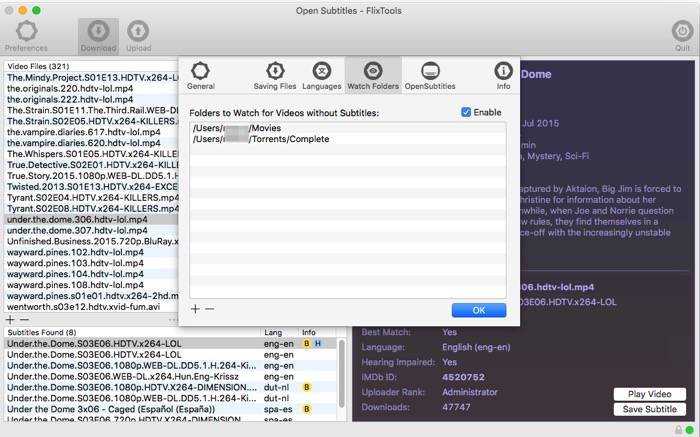The image size is (700, 437).
Task: Click IMDb ID value 4520752
Action: pyautogui.click(x=463, y=377)
